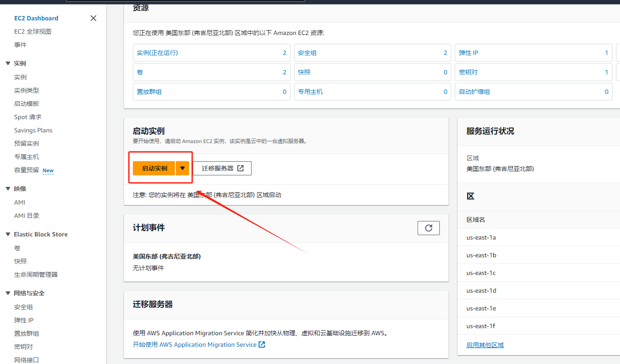Screen dimensions: 620x364
Task: Open 容量预留 in sidebar
Action: click(x=27, y=170)
